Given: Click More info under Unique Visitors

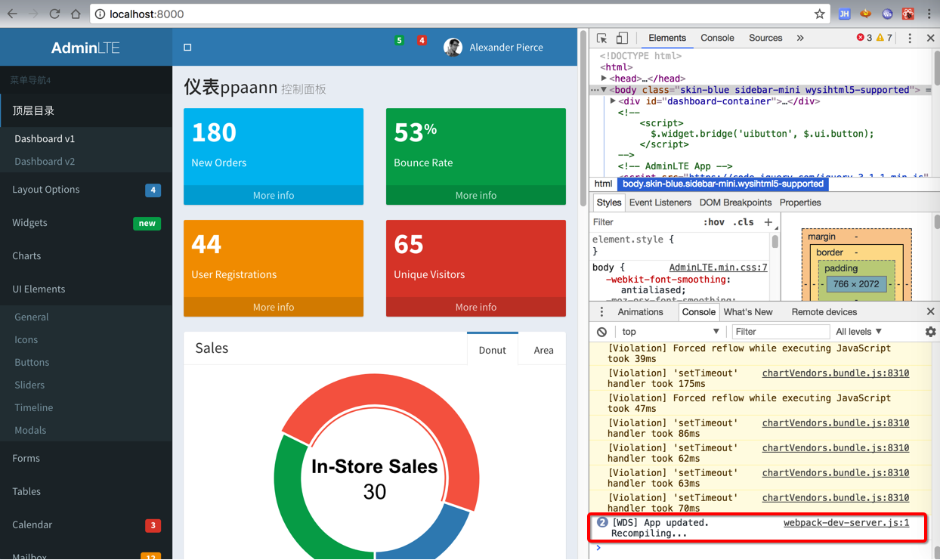Looking at the screenshot, I should (476, 307).
